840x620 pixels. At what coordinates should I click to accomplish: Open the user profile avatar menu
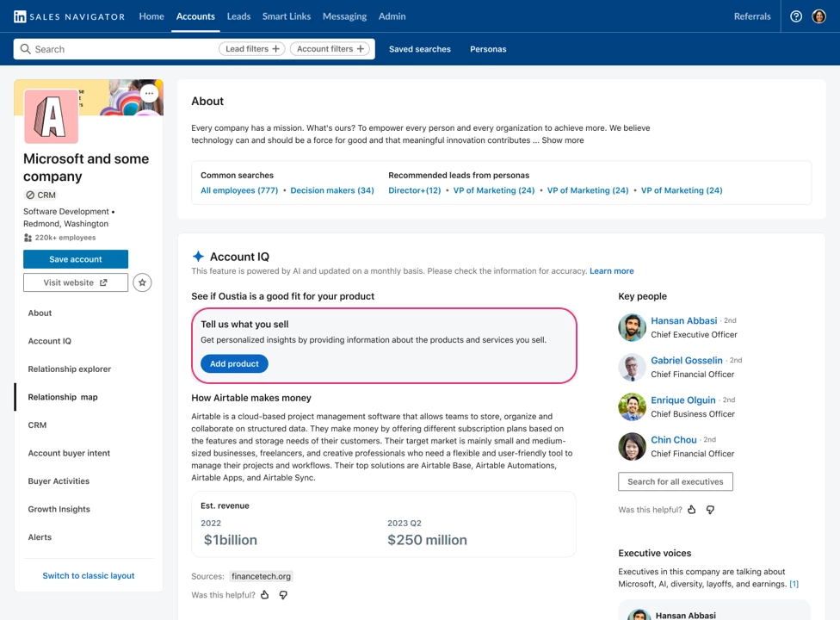(818, 16)
